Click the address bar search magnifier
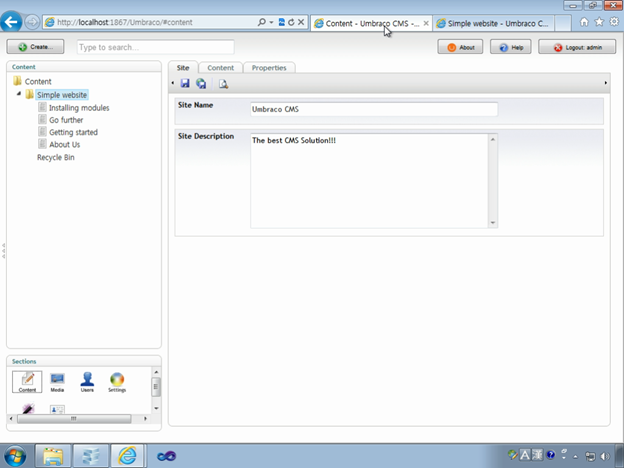Screen dimensions: 624x468 point(261,22)
